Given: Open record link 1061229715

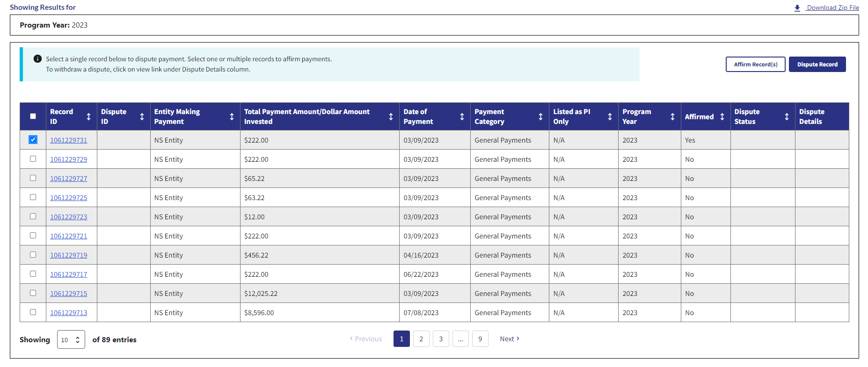Looking at the screenshot, I should point(69,294).
